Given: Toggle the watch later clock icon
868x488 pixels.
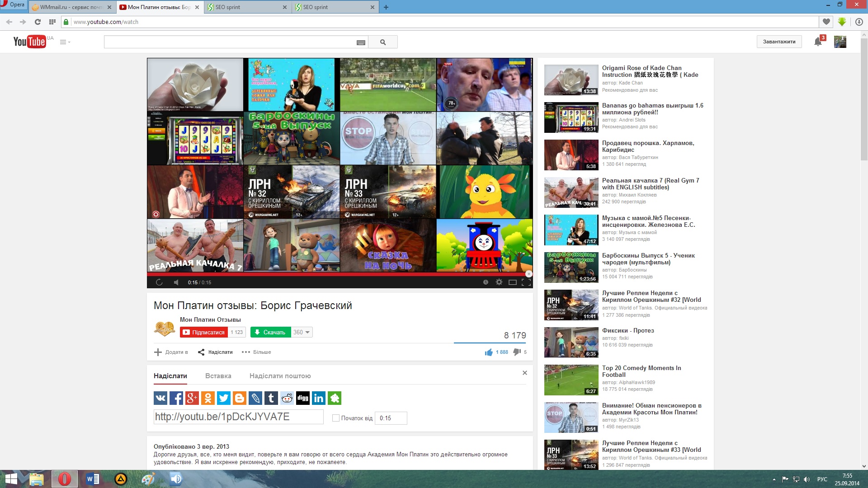Looking at the screenshot, I should click(486, 282).
